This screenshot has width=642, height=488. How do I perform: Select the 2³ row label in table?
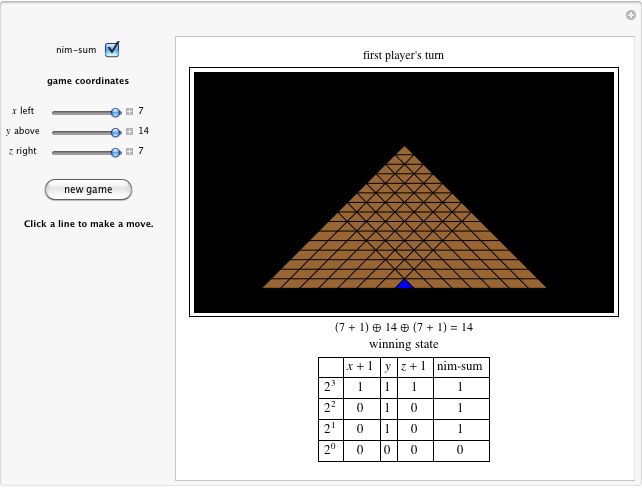(329, 387)
